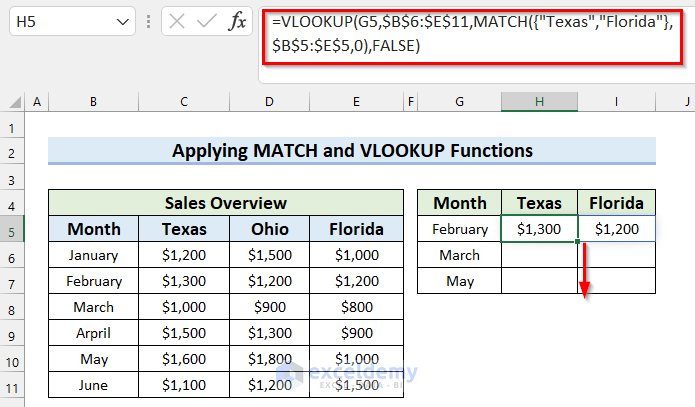Screen dimensions: 695x407
Task: Open the Name Box dropdown arrow
Action: click(123, 20)
